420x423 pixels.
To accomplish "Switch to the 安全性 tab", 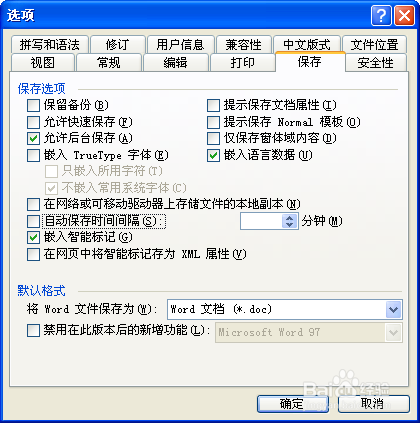I will [375, 63].
